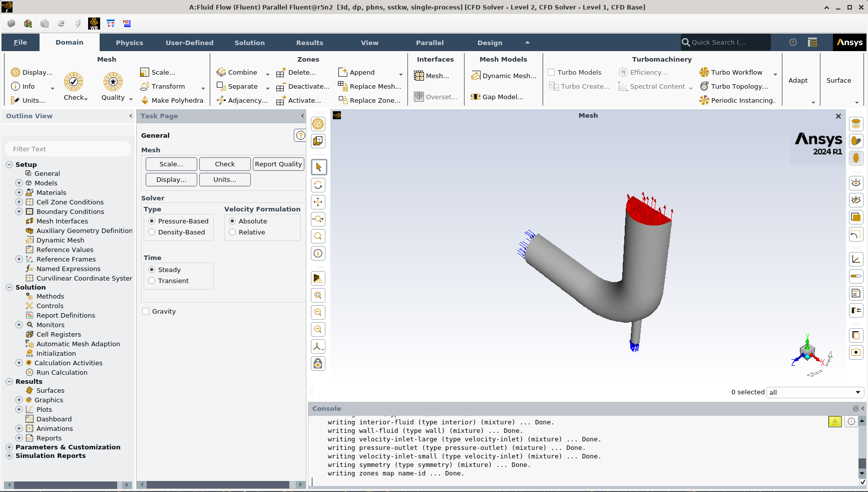Open the Results ribbon tab

309,43
